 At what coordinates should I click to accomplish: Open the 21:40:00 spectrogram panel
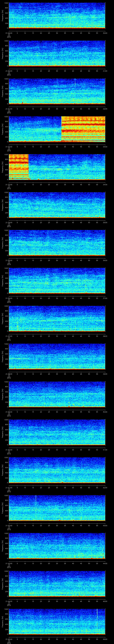(x=57, y=432)
